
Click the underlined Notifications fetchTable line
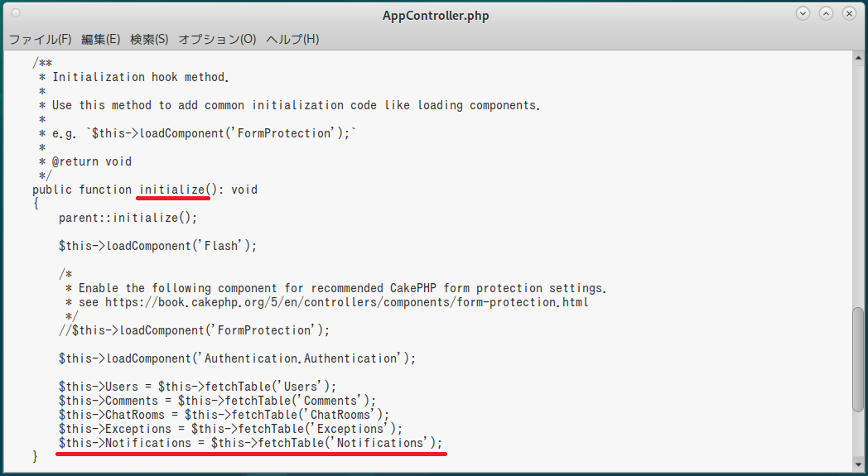coord(251,443)
